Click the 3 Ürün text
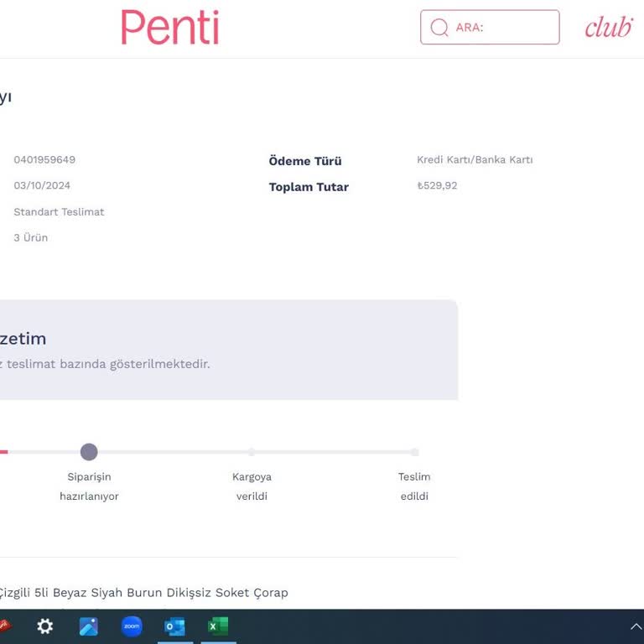 click(31, 238)
